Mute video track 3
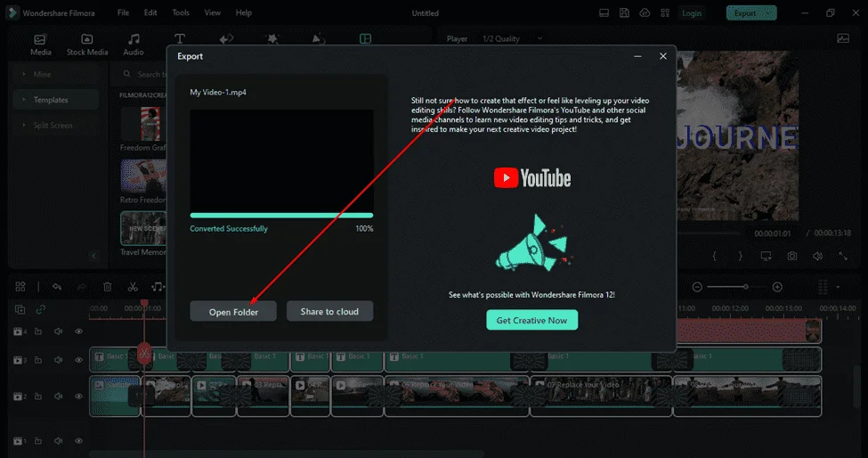This screenshot has height=458, width=868. (x=58, y=360)
